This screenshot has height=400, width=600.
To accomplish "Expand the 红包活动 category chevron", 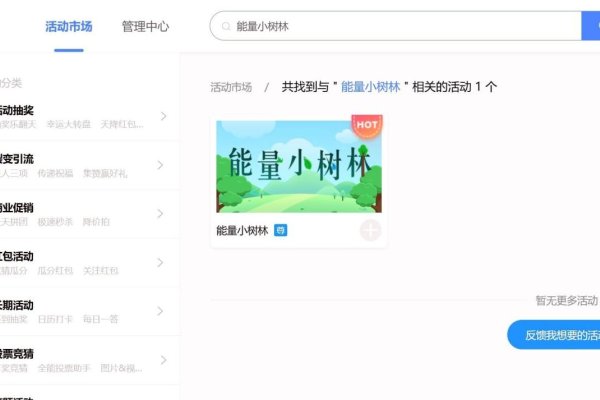I will [160, 263].
